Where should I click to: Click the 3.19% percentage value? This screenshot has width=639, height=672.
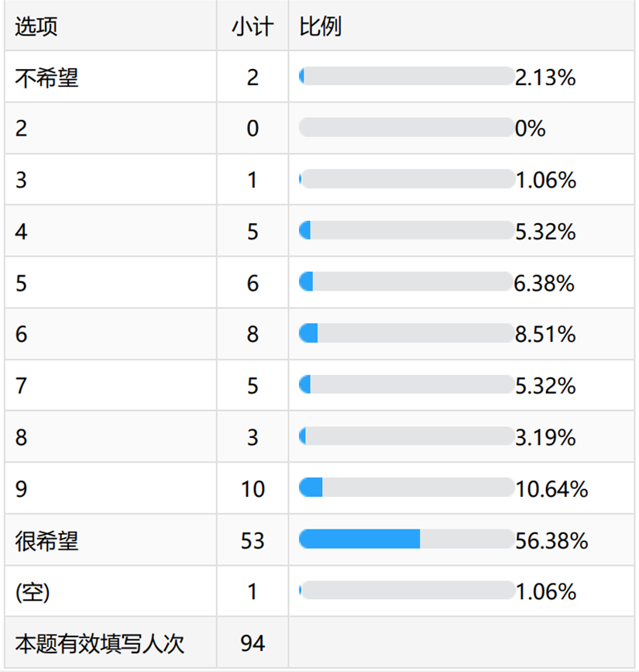[545, 437]
